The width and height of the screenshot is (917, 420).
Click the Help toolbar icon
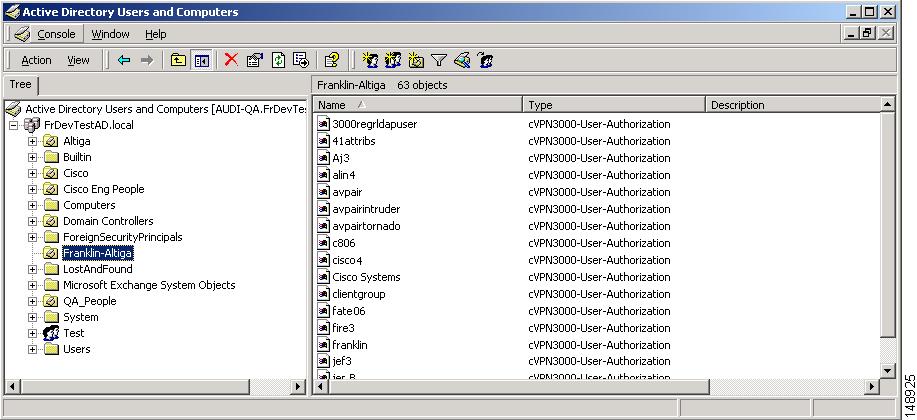[x=332, y=60]
